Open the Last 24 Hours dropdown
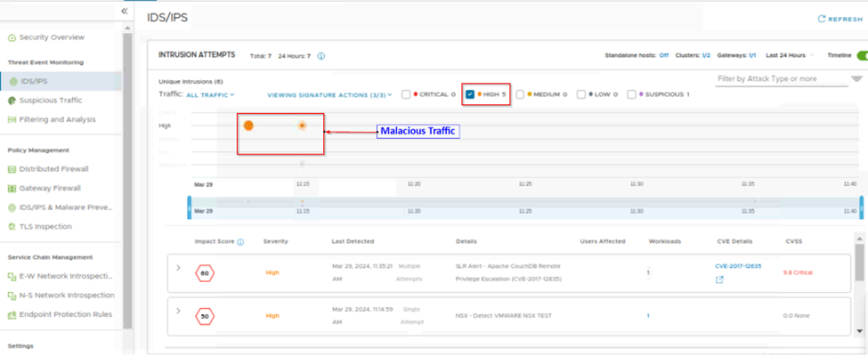 pos(789,55)
